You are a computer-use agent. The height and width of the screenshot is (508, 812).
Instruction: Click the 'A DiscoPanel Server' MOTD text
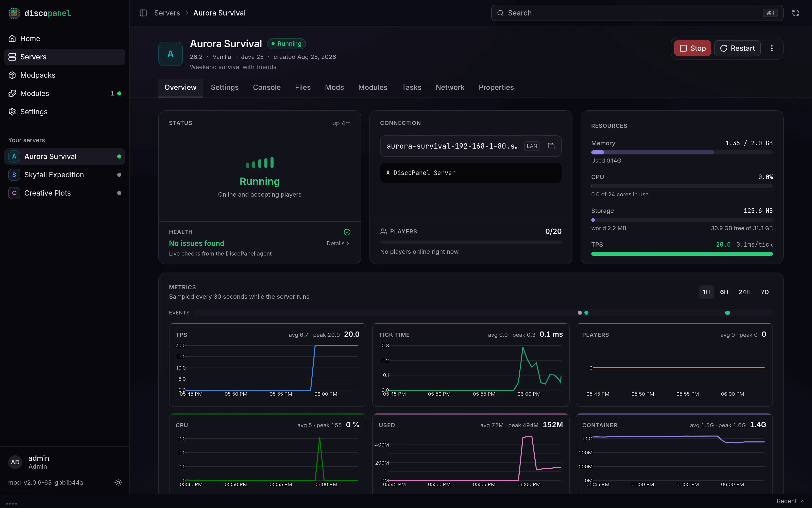(x=421, y=173)
